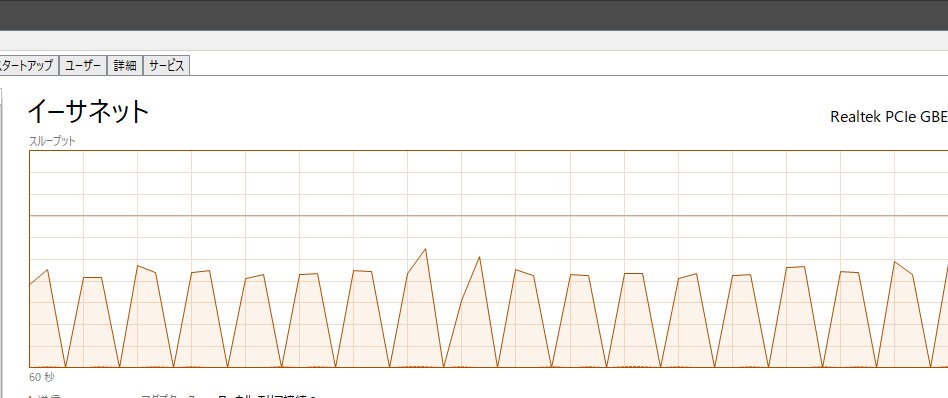Select the 詳細 tab
This screenshot has width=948, height=398.
coord(125,66)
